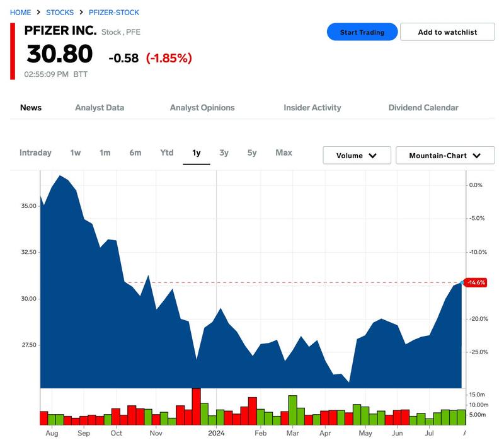Select the Ytd chart range

[x=167, y=153]
